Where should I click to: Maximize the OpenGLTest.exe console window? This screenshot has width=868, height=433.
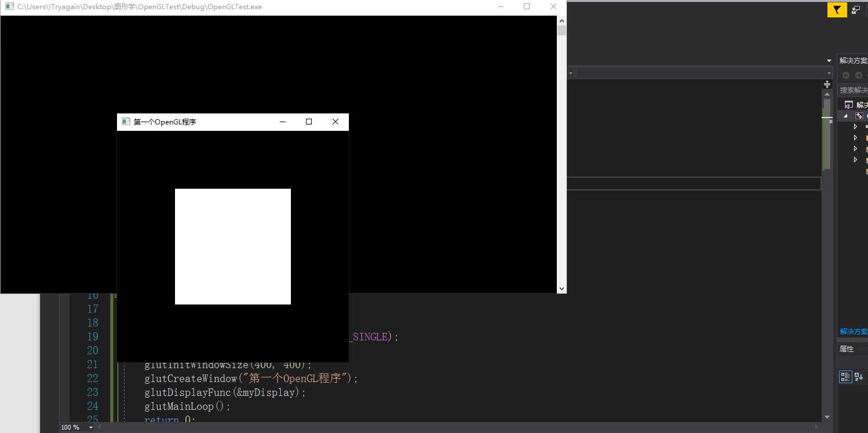point(527,7)
